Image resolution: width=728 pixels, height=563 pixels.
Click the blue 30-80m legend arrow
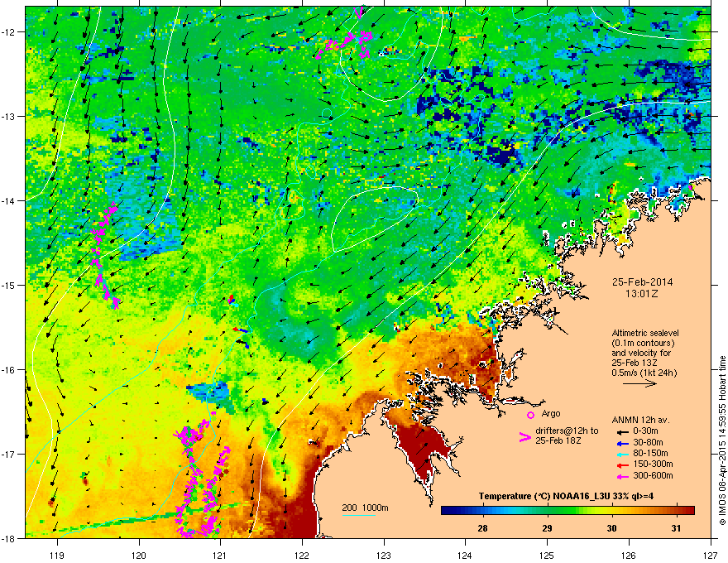point(622,443)
